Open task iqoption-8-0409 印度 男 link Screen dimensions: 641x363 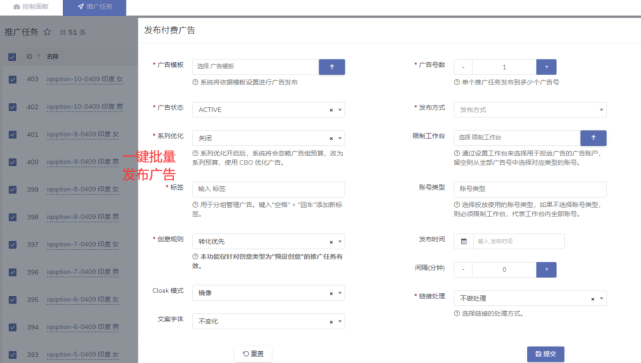[x=83, y=217]
